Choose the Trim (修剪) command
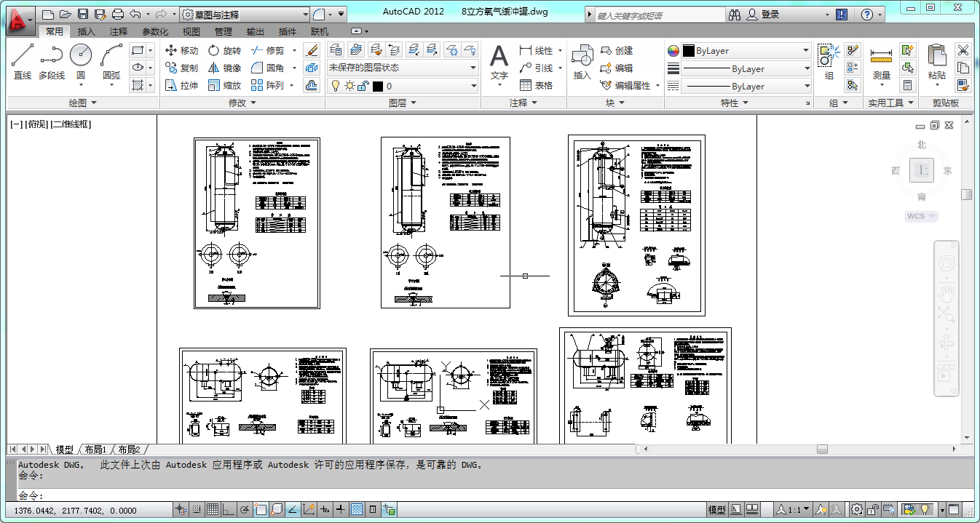 (x=268, y=50)
